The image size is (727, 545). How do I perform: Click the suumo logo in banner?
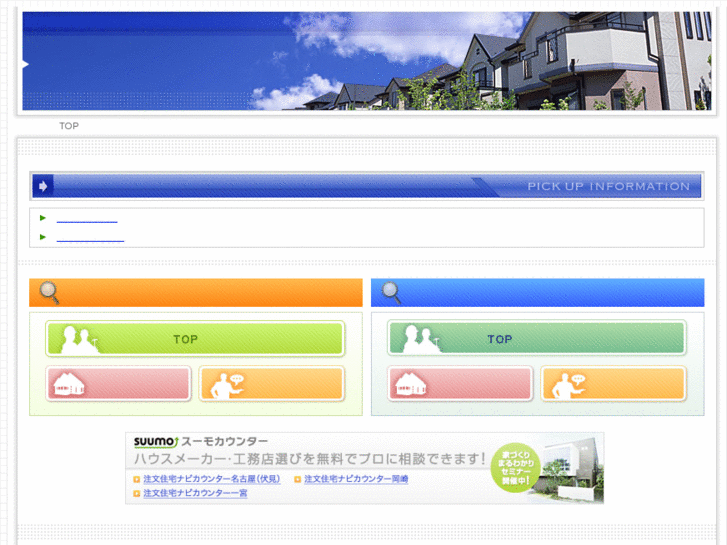pyautogui.click(x=156, y=442)
